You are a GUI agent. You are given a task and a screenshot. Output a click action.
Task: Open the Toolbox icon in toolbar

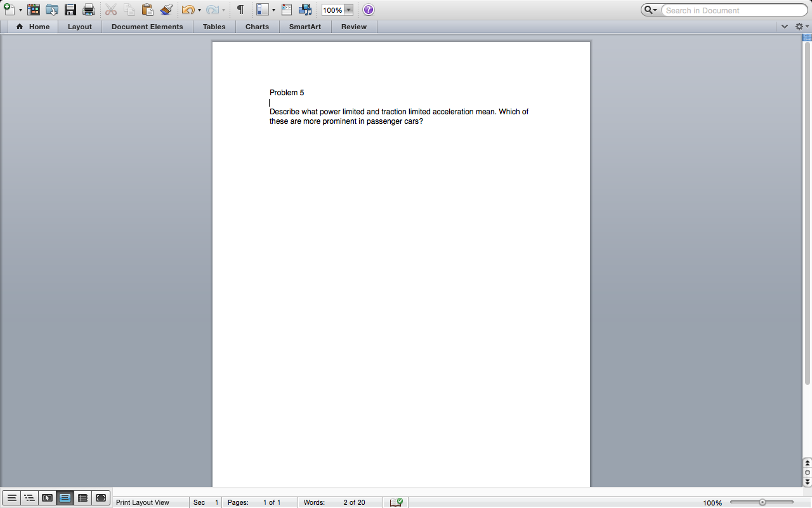click(287, 10)
